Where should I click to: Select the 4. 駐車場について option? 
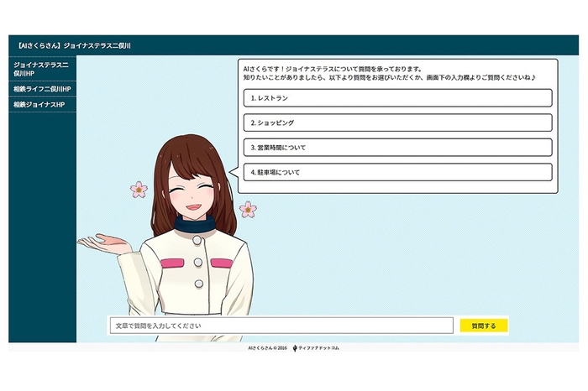point(397,172)
